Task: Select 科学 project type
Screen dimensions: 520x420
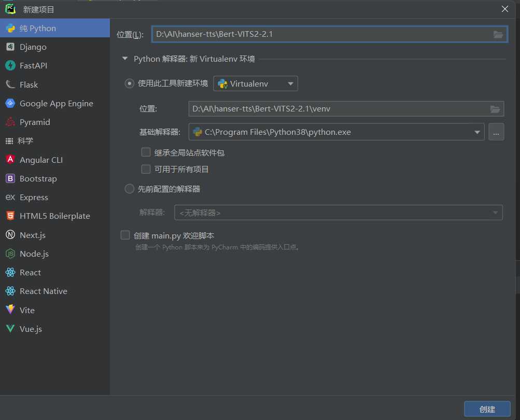Action: (x=55, y=141)
